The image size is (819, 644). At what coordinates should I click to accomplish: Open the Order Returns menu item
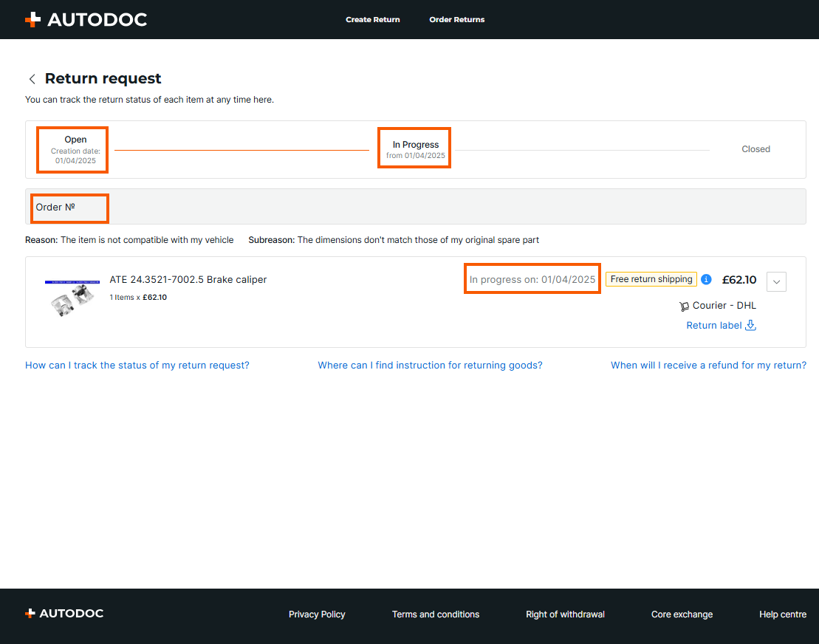pos(456,20)
